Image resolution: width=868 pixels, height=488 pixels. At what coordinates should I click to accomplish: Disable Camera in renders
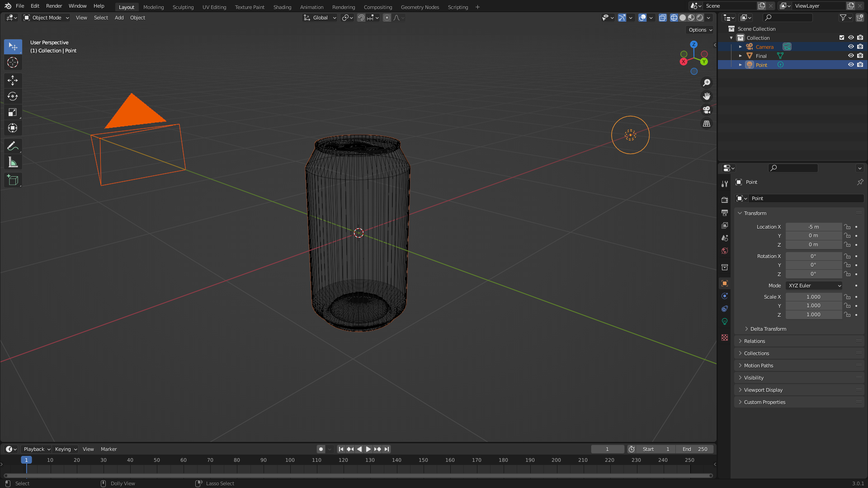[860, 47]
